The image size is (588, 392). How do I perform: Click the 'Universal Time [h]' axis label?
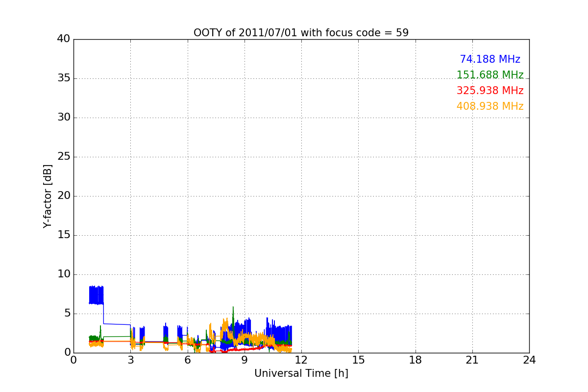click(x=301, y=373)
